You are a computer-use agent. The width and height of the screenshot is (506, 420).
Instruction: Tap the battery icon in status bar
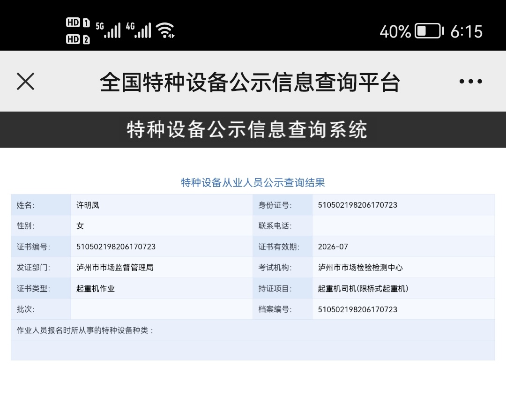tap(429, 31)
